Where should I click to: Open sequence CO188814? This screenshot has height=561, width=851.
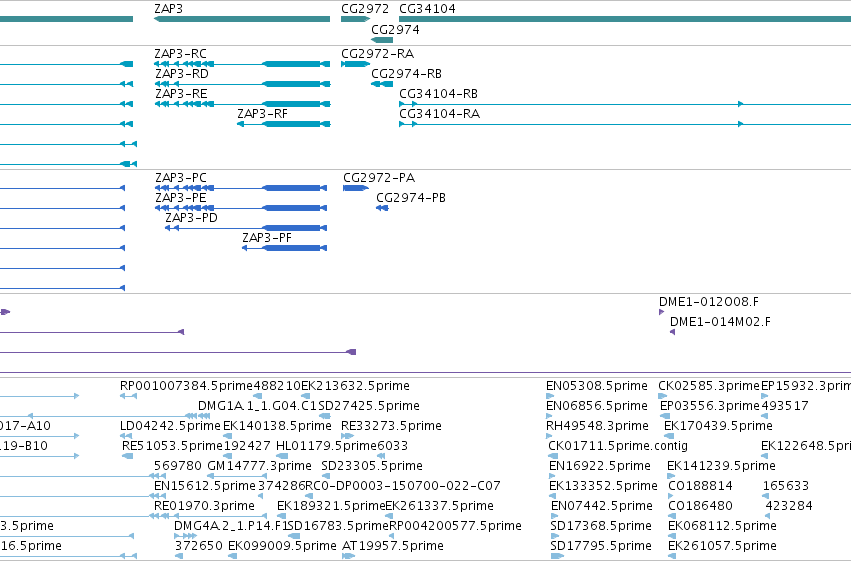(x=700, y=487)
